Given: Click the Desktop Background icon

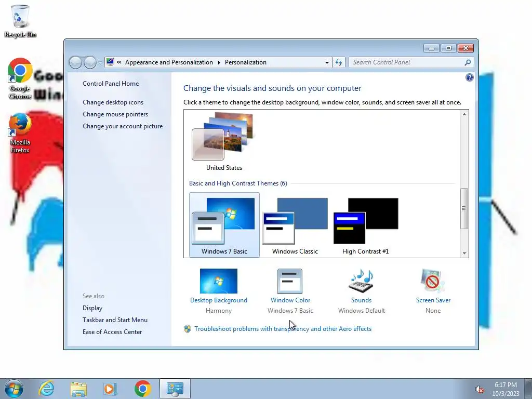Looking at the screenshot, I should (x=219, y=281).
